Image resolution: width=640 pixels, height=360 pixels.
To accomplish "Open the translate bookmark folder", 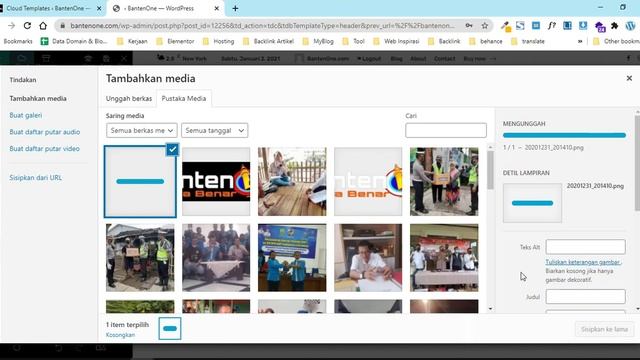I will [x=528, y=41].
